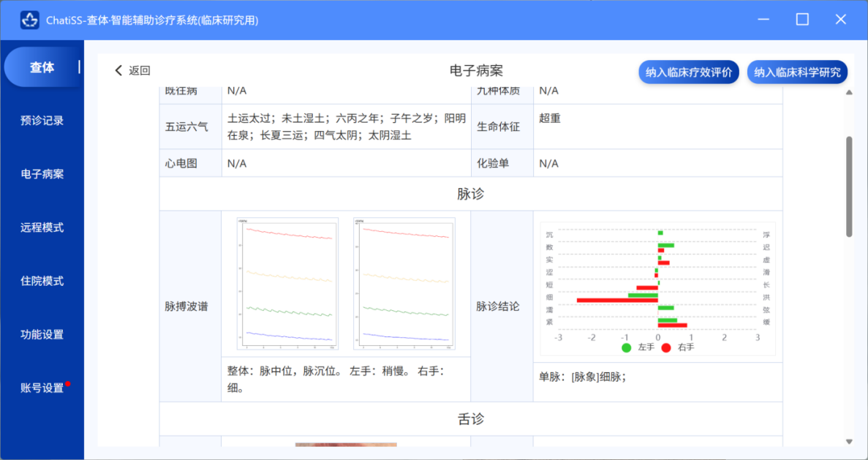Open 账号设置 in the sidebar
The width and height of the screenshot is (868, 460).
[42, 388]
